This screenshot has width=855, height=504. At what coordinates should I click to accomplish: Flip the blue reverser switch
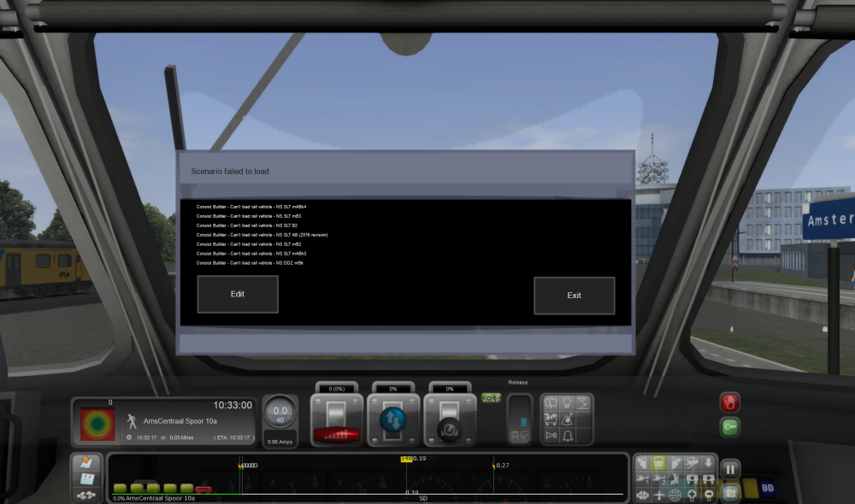tap(393, 419)
